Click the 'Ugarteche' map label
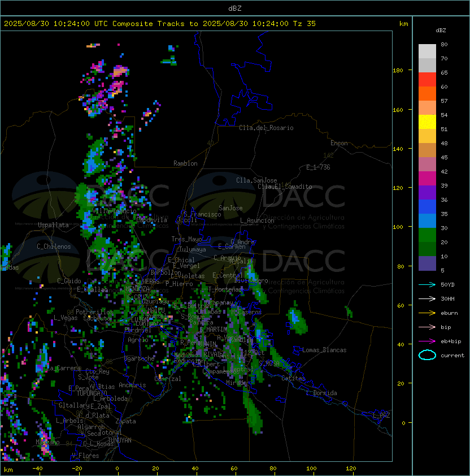 pyautogui.click(x=140, y=358)
